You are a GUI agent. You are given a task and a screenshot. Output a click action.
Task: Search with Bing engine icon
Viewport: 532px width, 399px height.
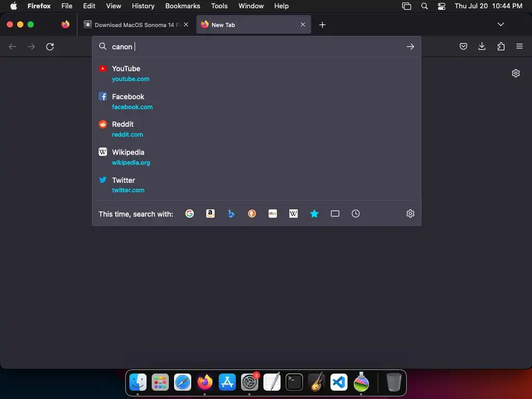coord(231,214)
